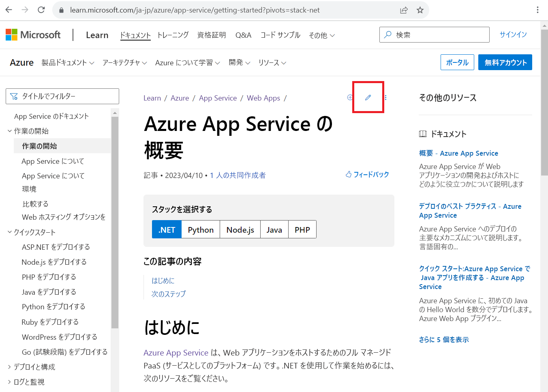Click the address bar URL
This screenshot has height=392, width=548.
(195, 10)
